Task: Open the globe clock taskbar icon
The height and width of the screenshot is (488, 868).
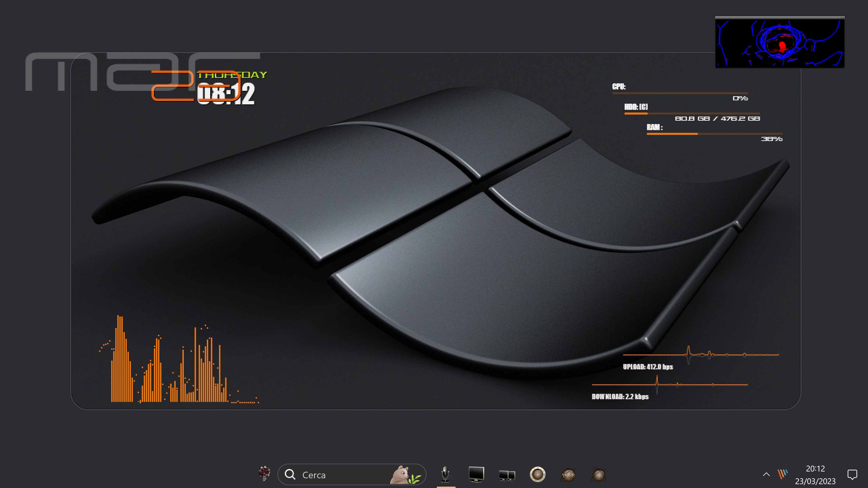Action: click(x=538, y=474)
